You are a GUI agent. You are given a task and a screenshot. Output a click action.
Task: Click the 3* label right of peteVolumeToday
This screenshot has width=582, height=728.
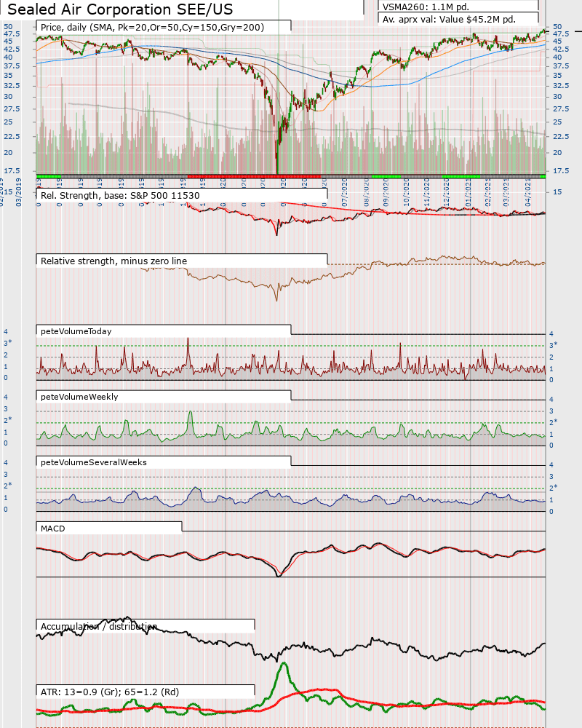coord(553,345)
